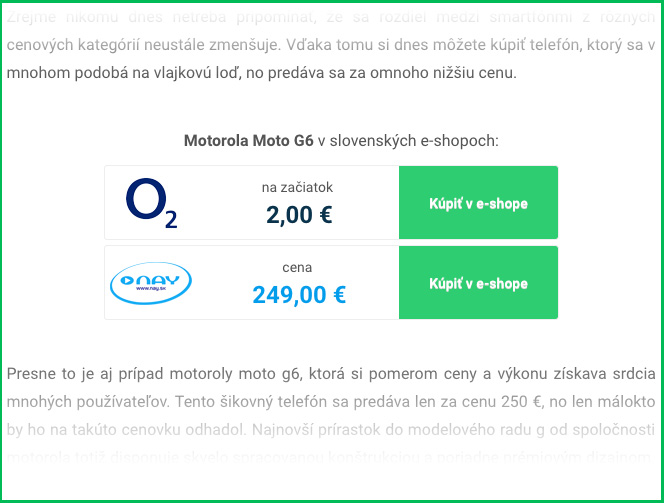This screenshot has height=503, width=664.
Task: Buy Moto G6 in the O2 e-shop
Action: click(x=478, y=202)
